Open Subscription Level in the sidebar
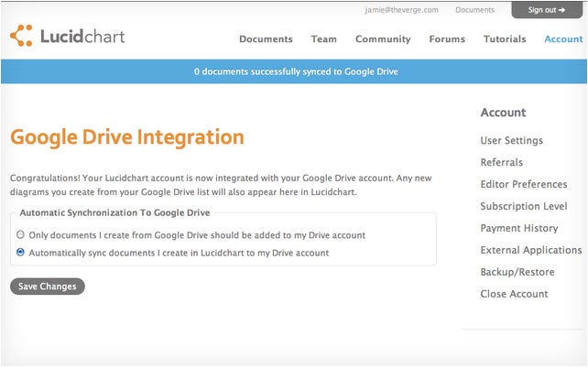The width and height of the screenshot is (588, 368). click(x=524, y=207)
